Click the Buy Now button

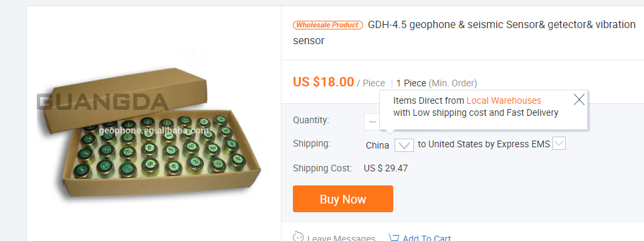343,199
